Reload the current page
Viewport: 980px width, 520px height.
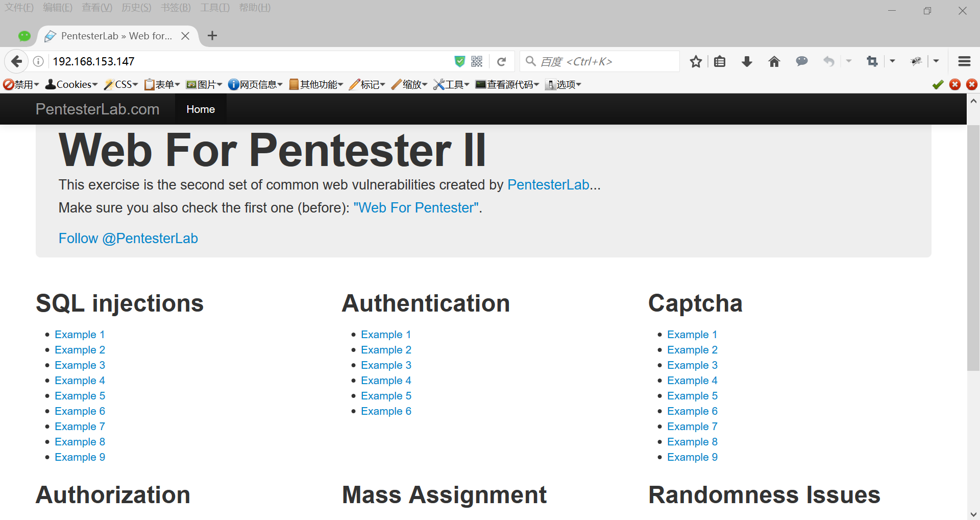[x=502, y=61]
